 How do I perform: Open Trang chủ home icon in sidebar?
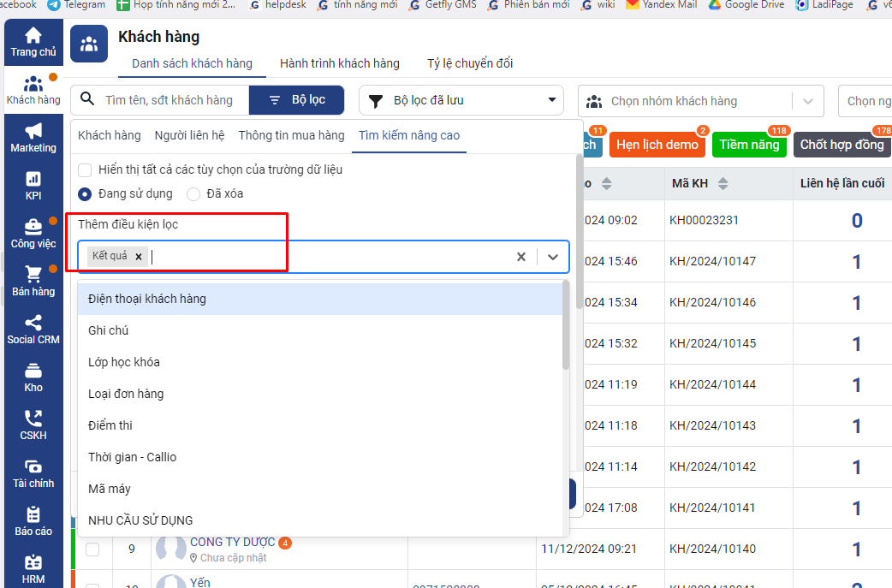(33, 41)
